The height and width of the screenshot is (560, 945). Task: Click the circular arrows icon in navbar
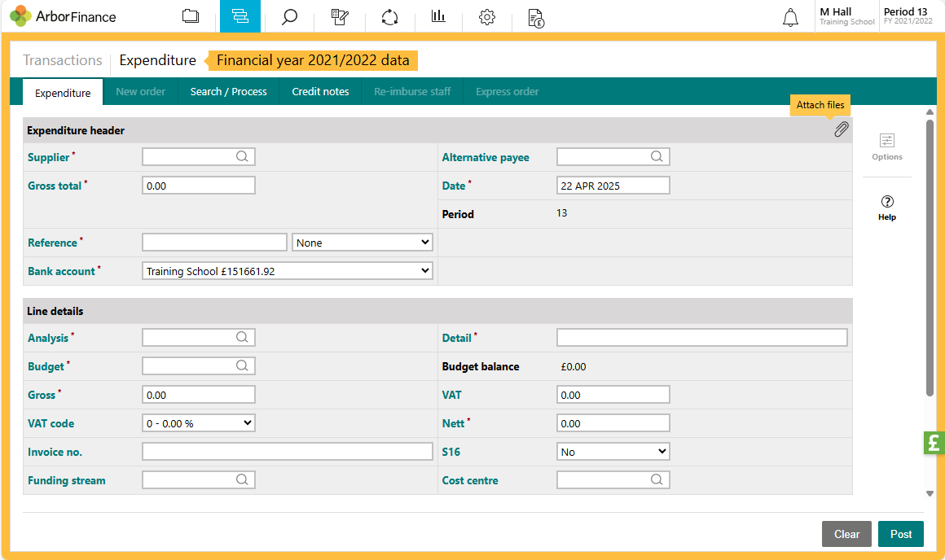coord(389,16)
